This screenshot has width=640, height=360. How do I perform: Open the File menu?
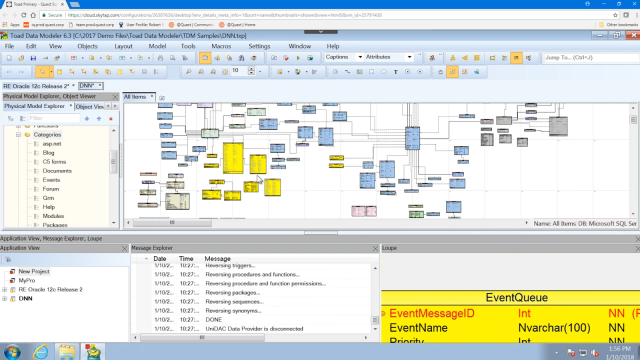(x=9, y=46)
